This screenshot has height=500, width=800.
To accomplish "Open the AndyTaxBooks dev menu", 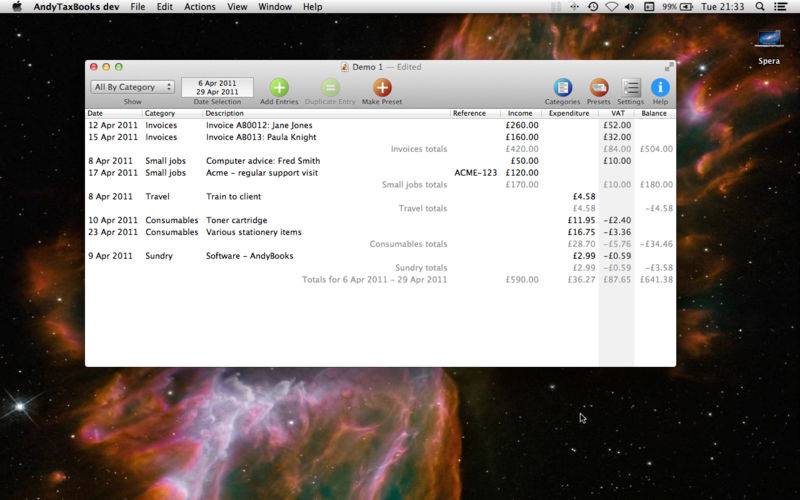I will [x=77, y=7].
